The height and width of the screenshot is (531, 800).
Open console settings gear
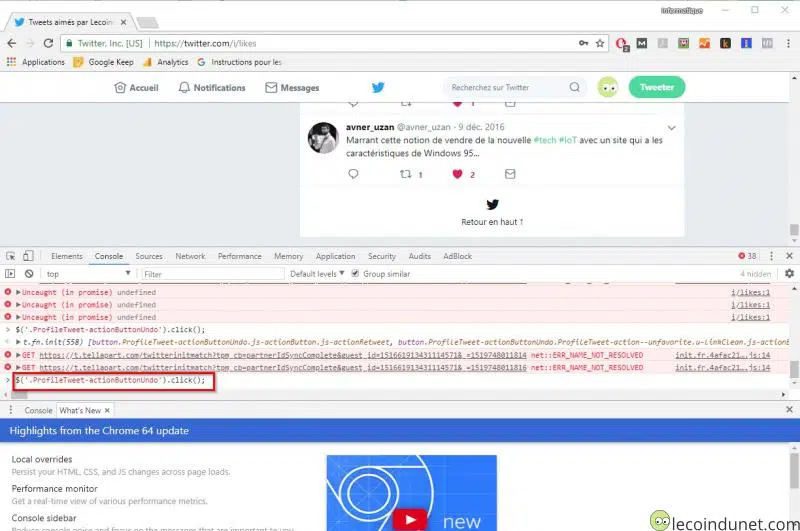click(789, 274)
